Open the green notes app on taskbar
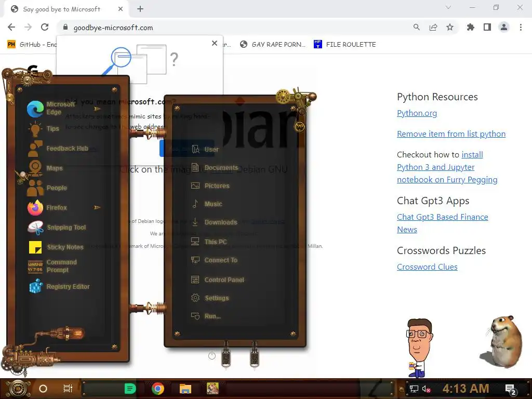The width and height of the screenshot is (532, 399). [130, 389]
